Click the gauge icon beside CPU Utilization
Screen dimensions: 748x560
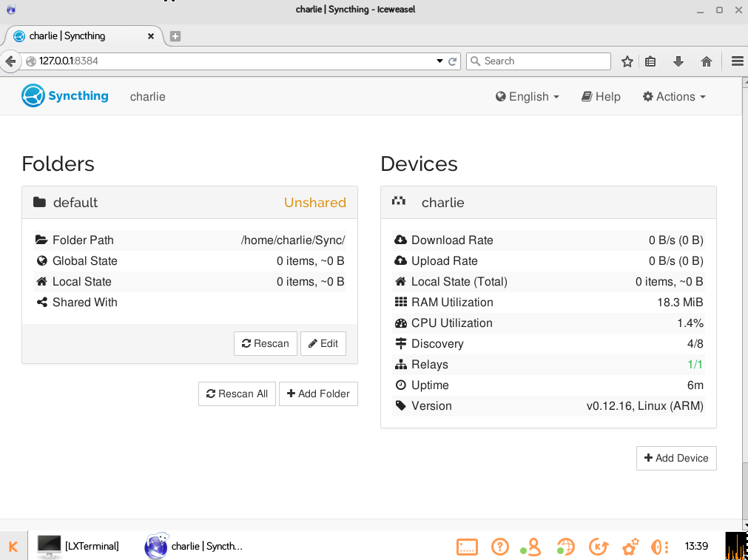(x=401, y=323)
